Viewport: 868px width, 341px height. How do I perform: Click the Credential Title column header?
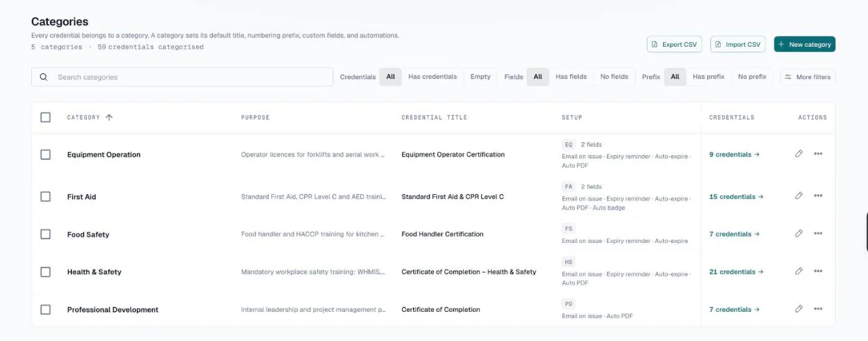click(434, 118)
